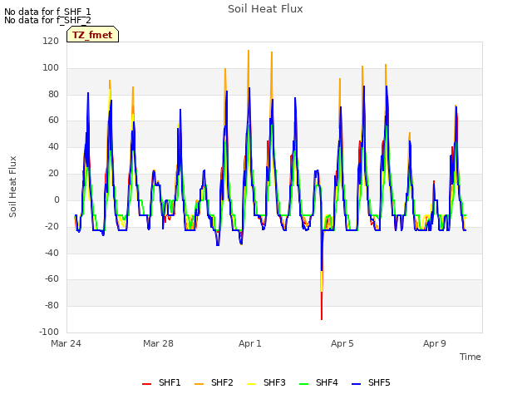532x399 pixels.
Task: Click the -80 y-axis tick label
Action: coord(52,305)
